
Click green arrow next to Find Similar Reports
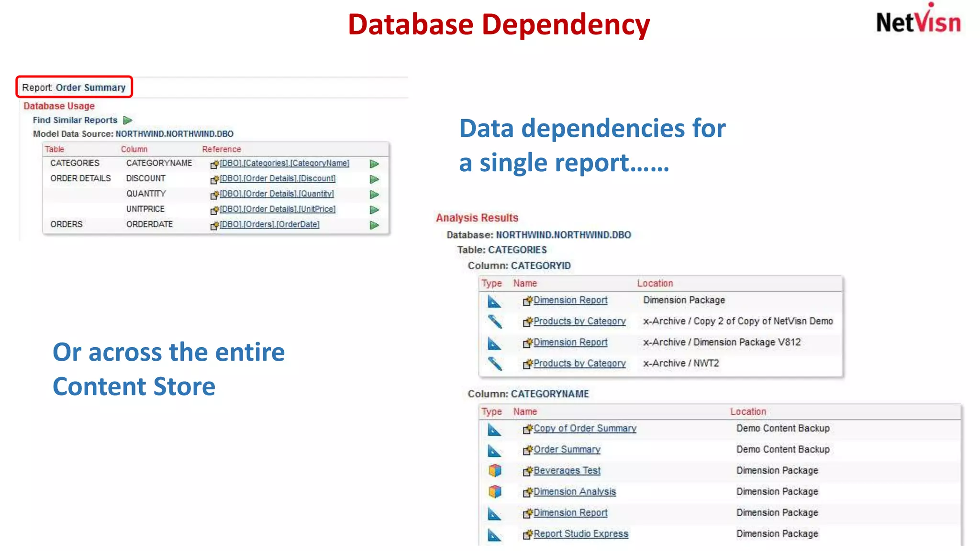tap(127, 120)
